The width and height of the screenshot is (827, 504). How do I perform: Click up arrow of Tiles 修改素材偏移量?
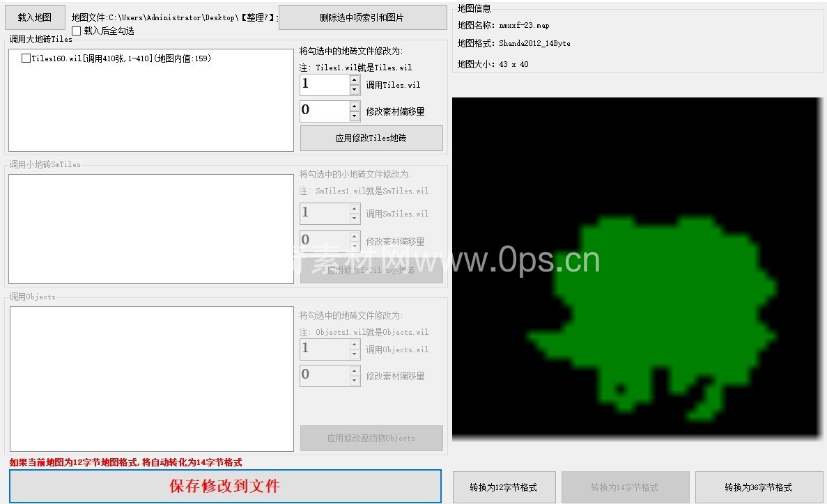click(354, 107)
